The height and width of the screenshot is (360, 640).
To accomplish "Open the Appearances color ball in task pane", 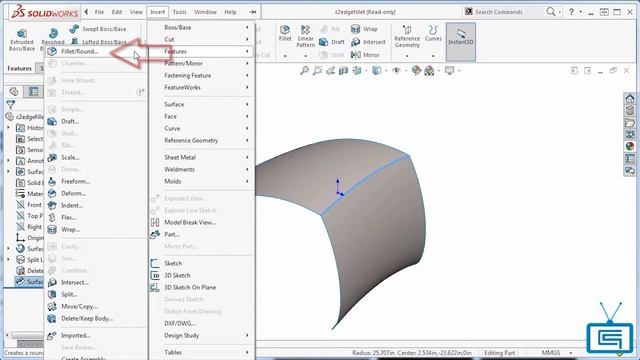I will click(629, 146).
